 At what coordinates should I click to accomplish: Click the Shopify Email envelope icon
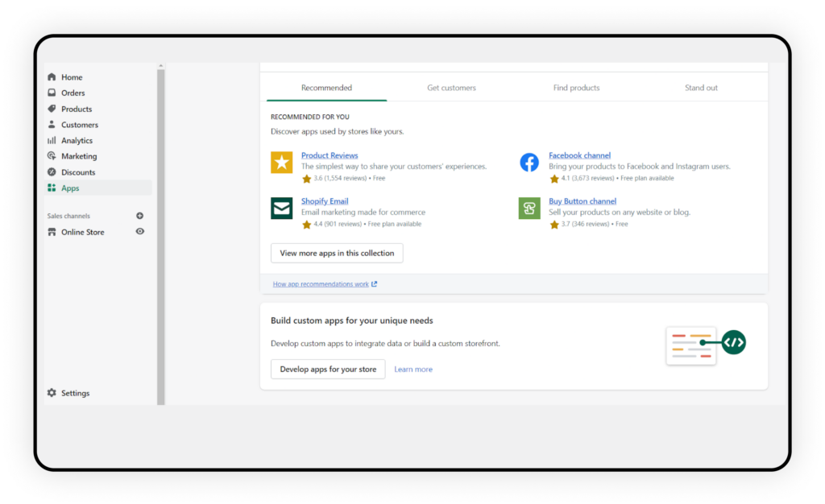click(281, 208)
